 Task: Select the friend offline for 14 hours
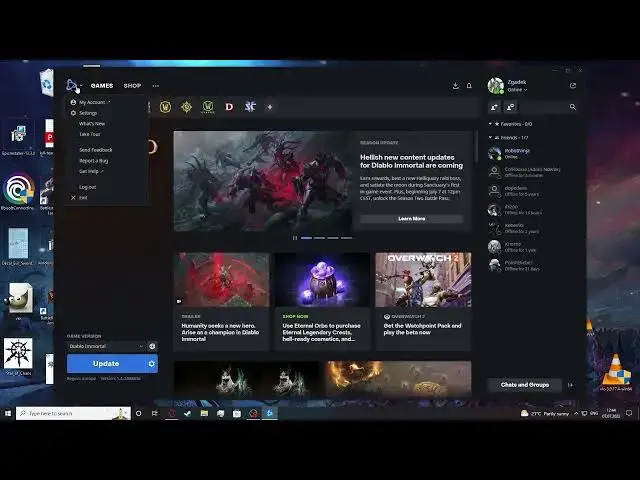(x=532, y=210)
